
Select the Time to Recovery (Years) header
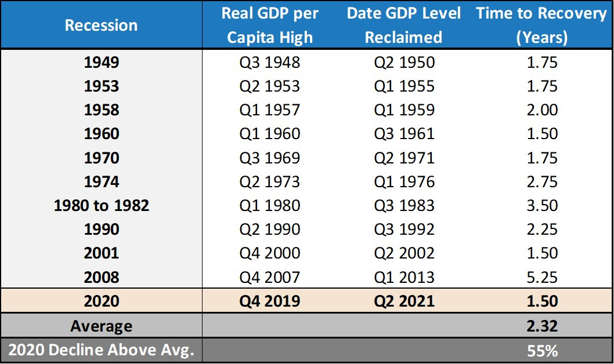pos(541,26)
